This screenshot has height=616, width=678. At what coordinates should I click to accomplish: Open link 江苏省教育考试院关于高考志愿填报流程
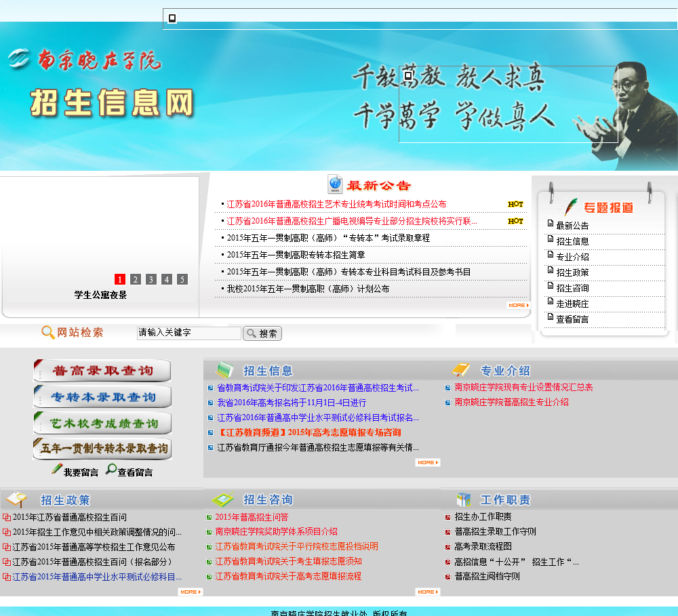[288, 576]
